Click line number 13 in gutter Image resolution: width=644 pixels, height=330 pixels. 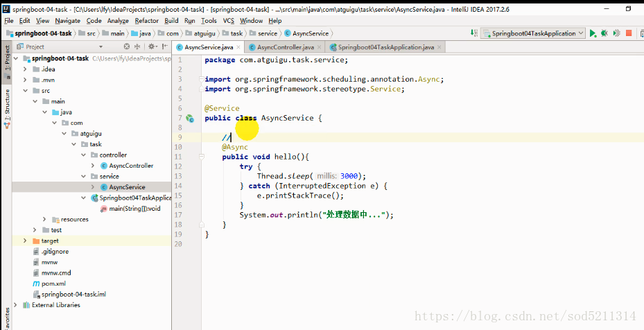click(x=178, y=176)
